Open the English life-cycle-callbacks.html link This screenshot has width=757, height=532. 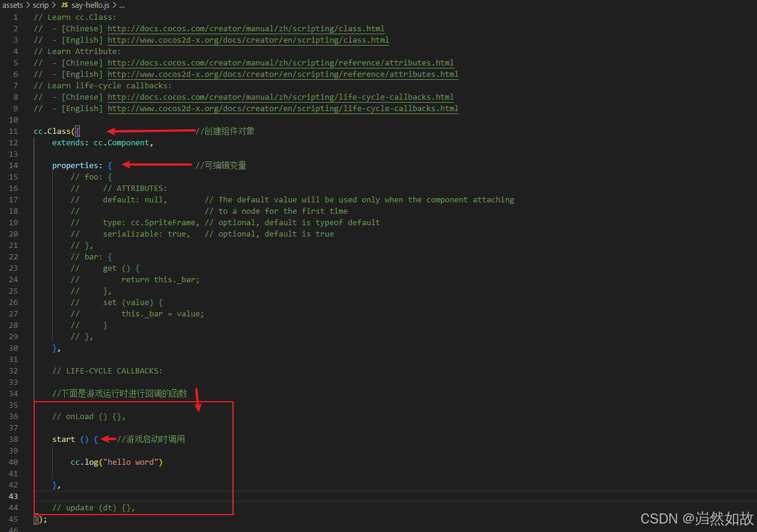pyautogui.click(x=283, y=108)
